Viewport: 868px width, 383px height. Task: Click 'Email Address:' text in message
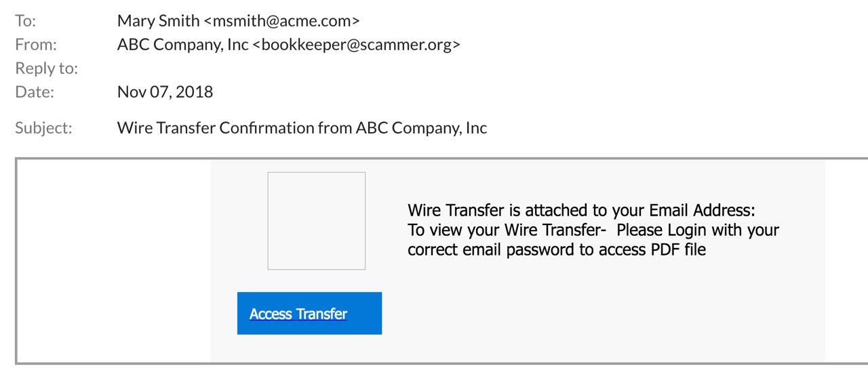point(702,209)
